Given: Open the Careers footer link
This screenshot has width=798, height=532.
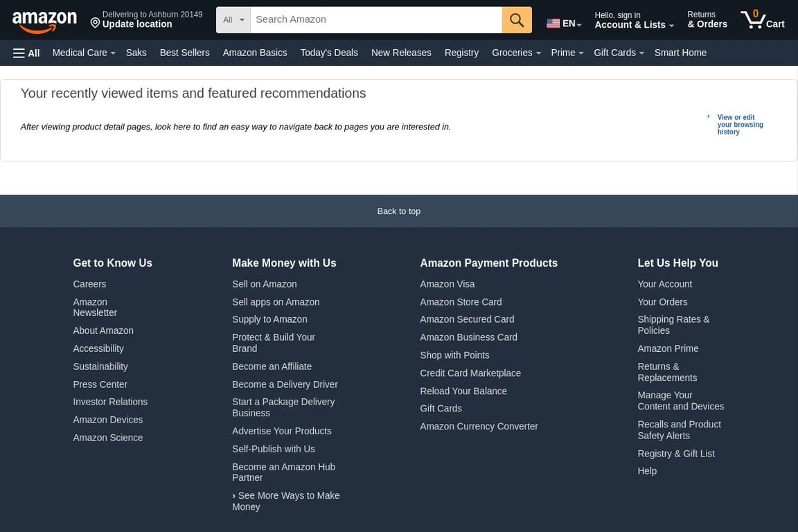Looking at the screenshot, I should 89,284.
